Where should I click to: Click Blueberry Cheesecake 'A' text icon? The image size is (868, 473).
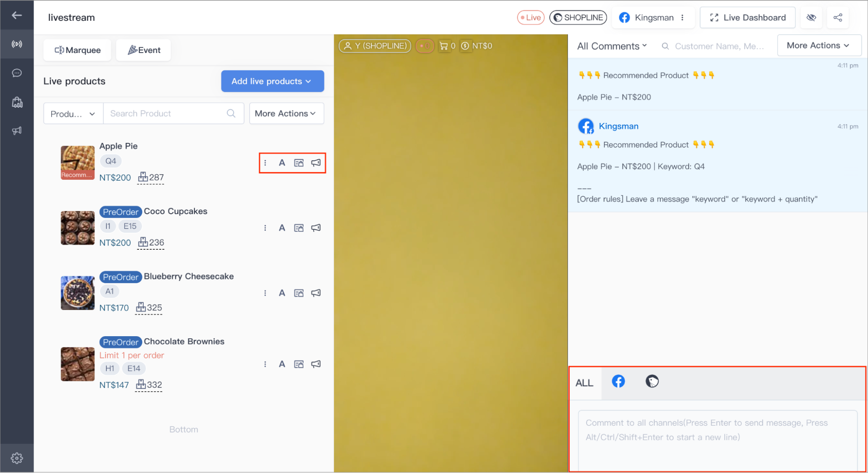pyautogui.click(x=282, y=293)
